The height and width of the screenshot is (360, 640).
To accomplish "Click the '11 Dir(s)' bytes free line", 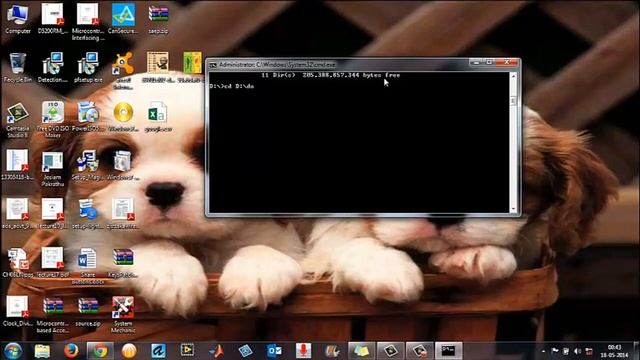I will coord(331,75).
